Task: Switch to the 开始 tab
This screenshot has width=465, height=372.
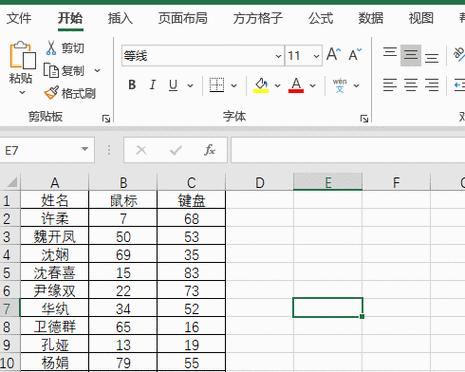Action: (70, 18)
